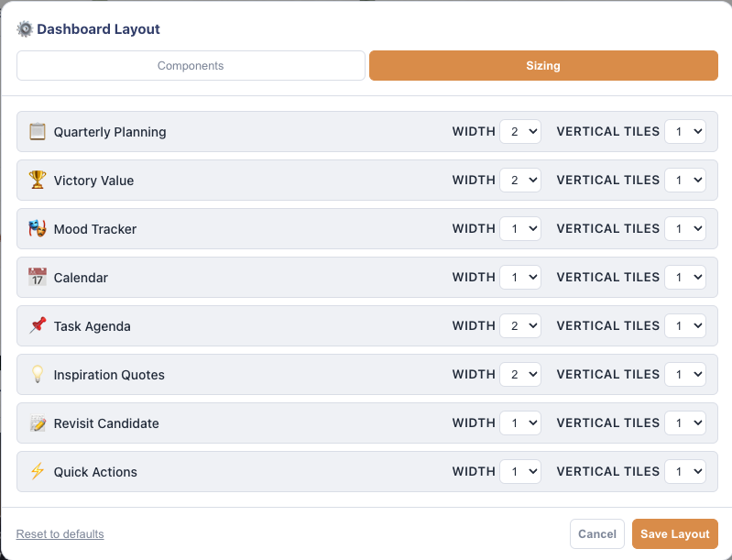
Task: Open Vertical Tiles dropdown for Quarterly Planning
Action: 685,132
